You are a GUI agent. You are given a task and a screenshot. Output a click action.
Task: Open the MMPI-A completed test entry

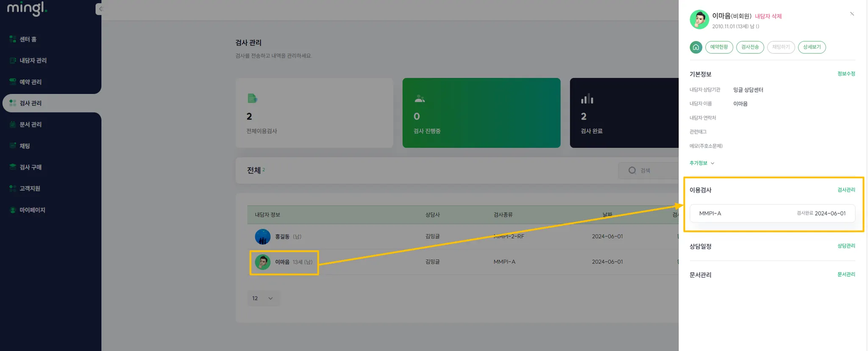click(772, 213)
